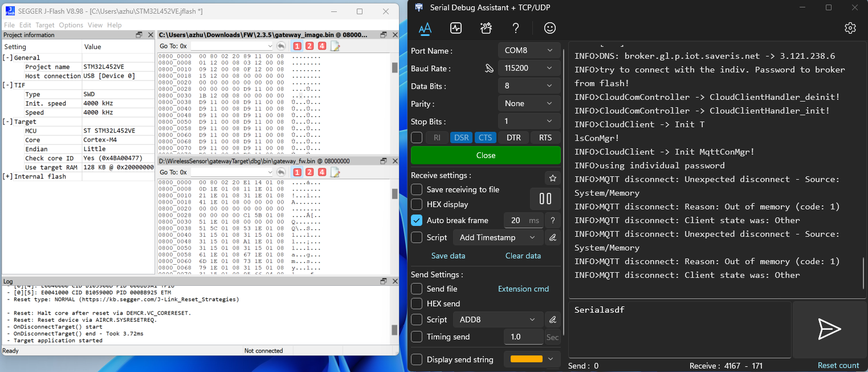Collapse the General node in Project information
Viewport: 868px width, 372px height.
coord(8,58)
